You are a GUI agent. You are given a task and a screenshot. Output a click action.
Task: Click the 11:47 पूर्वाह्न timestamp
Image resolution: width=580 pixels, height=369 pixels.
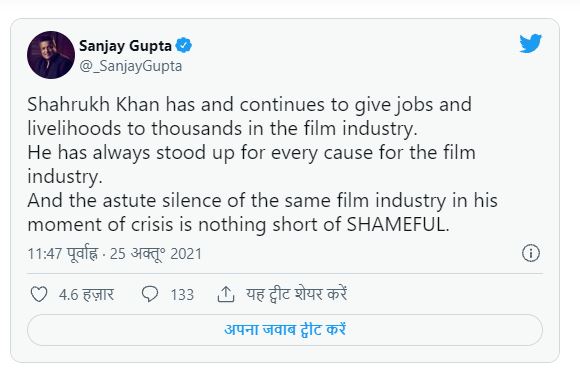click(63, 254)
